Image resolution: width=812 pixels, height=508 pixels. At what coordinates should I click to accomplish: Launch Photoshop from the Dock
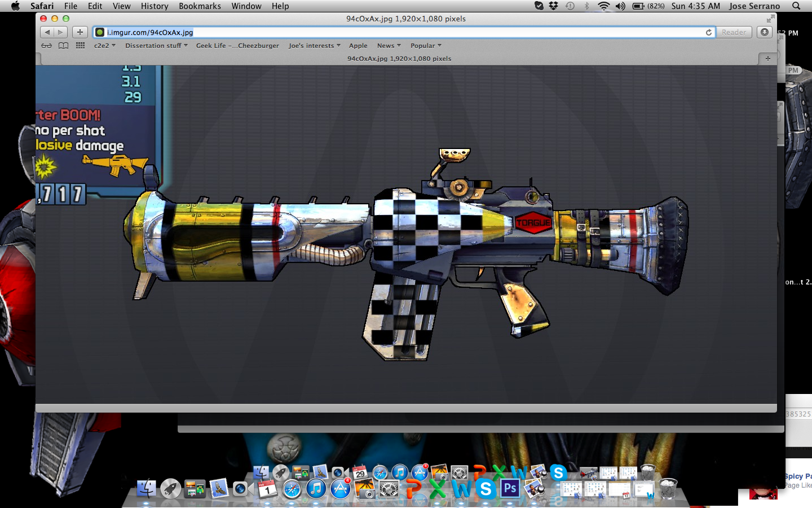click(510, 488)
